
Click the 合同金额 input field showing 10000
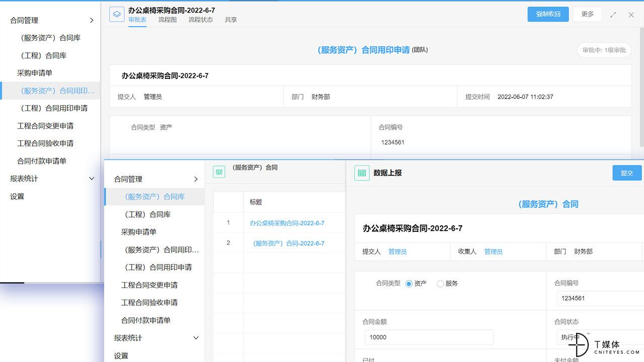tap(429, 337)
